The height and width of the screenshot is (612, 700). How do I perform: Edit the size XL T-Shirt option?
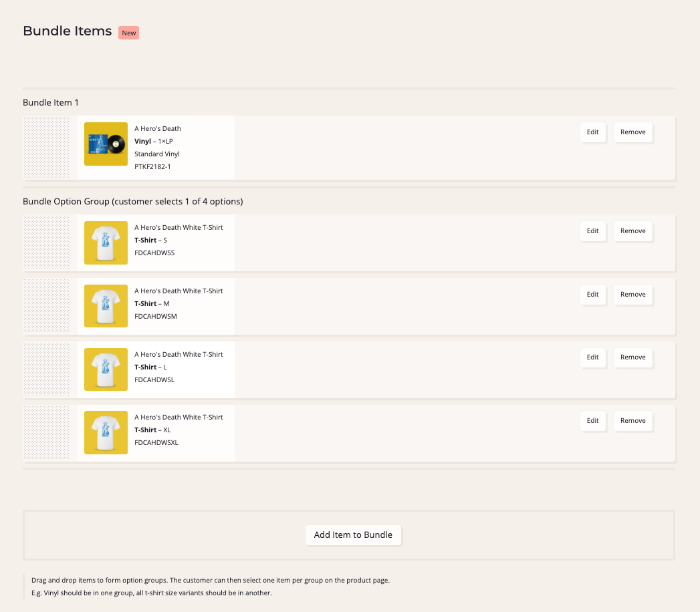pyautogui.click(x=592, y=421)
